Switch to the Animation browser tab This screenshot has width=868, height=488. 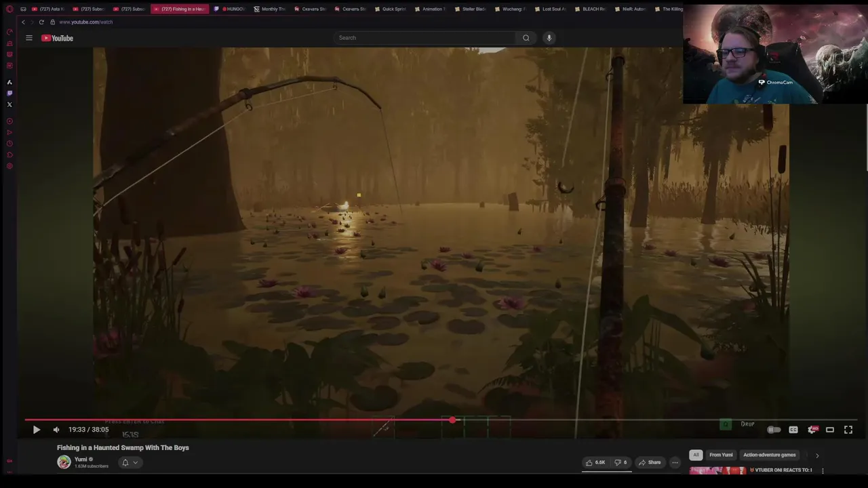(x=430, y=9)
